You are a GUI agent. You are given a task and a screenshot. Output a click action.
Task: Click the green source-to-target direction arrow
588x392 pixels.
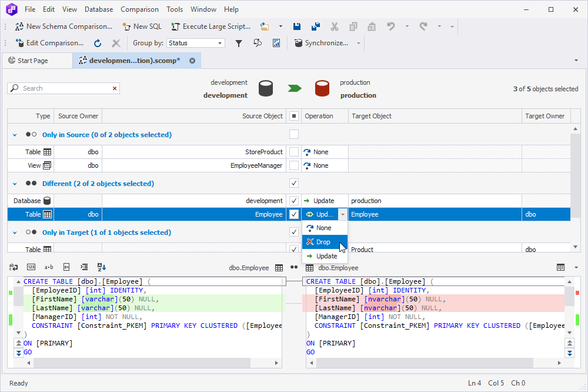click(295, 88)
